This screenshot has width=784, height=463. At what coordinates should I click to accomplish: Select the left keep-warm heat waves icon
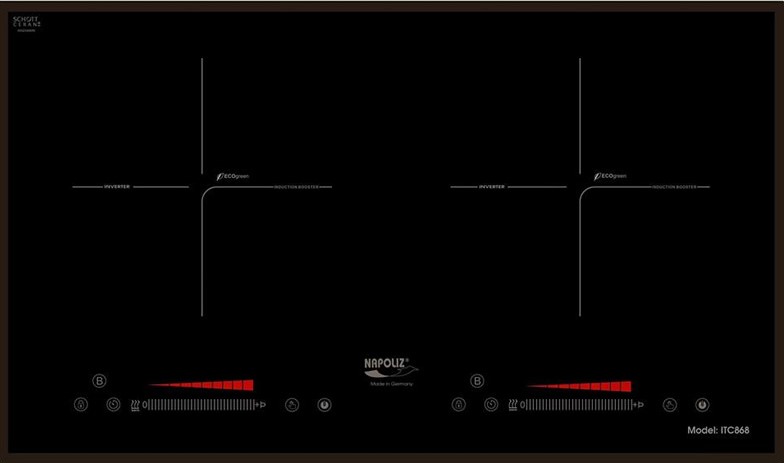click(x=135, y=405)
